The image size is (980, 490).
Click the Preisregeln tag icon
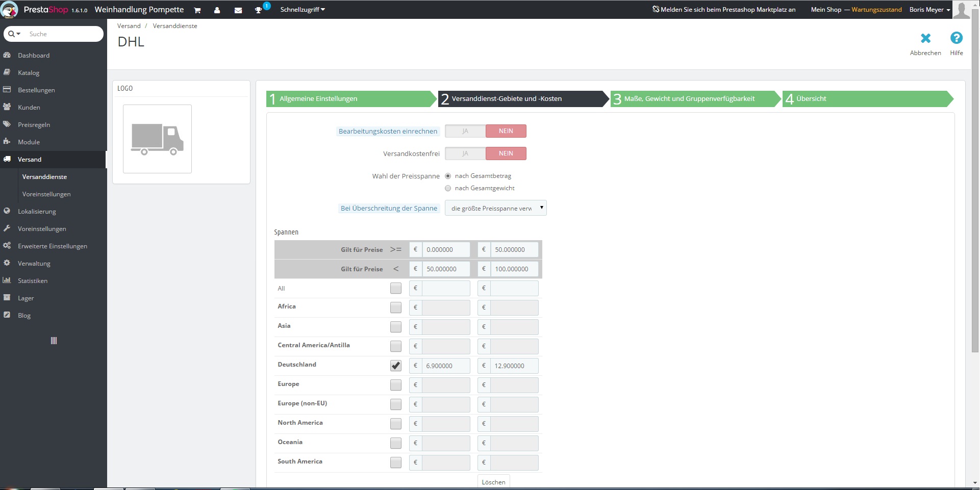pos(7,124)
